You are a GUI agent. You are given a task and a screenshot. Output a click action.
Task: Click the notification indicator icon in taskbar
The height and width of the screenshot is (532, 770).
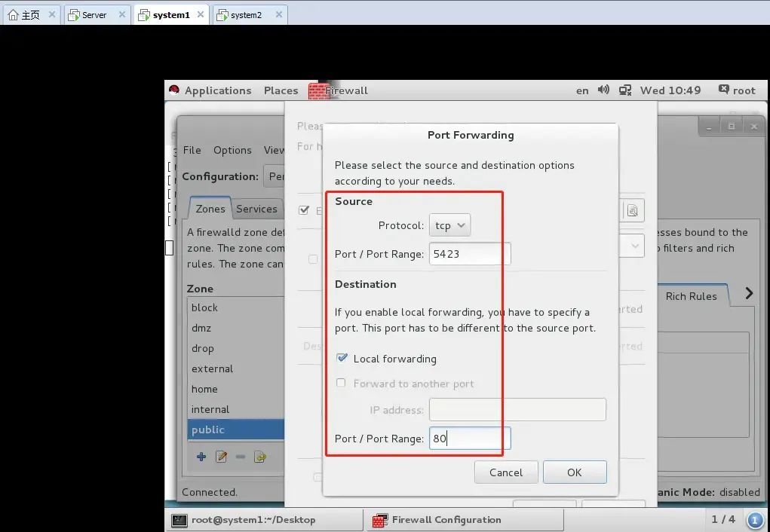pos(755,520)
